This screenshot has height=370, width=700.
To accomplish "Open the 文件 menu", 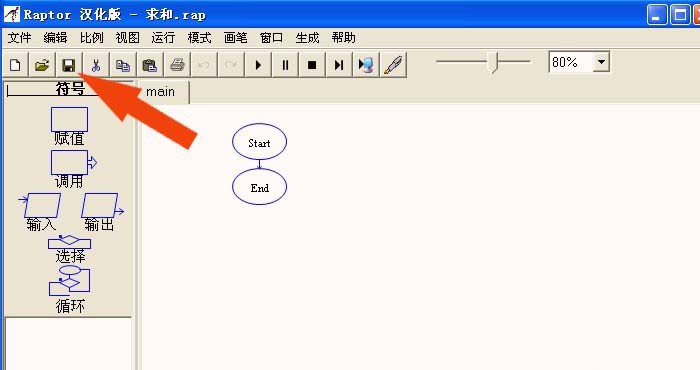I will tap(20, 38).
